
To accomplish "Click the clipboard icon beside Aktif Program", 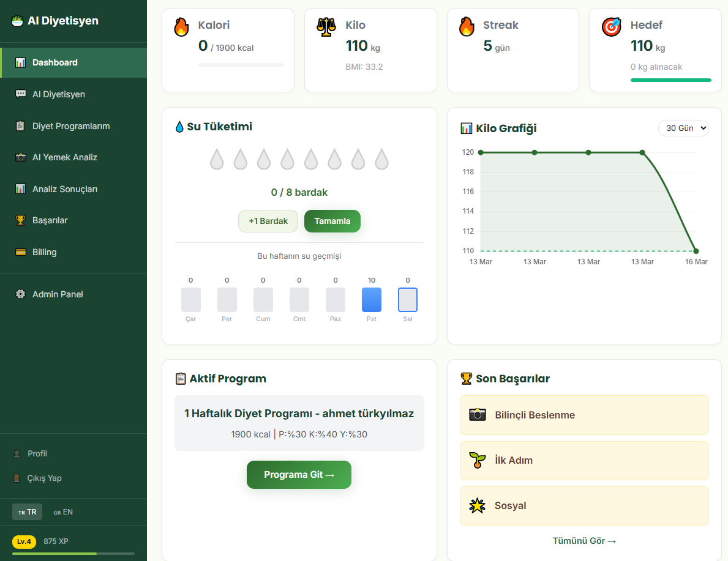I will 181,379.
